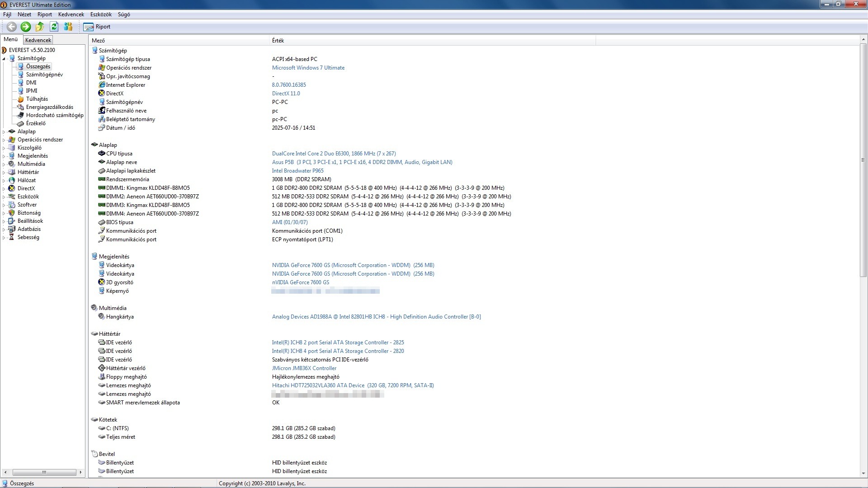The height and width of the screenshot is (488, 868).
Task: Open the Riport toolbar button
Action: tap(97, 27)
